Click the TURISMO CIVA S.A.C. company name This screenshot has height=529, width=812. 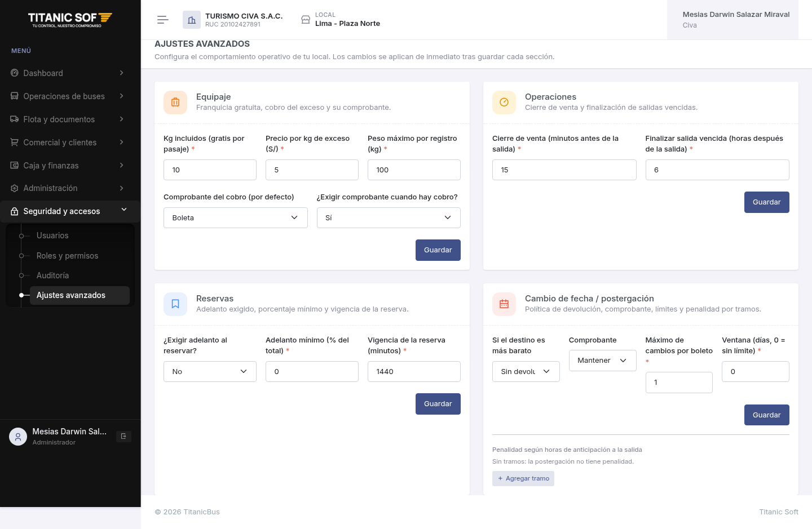click(244, 16)
